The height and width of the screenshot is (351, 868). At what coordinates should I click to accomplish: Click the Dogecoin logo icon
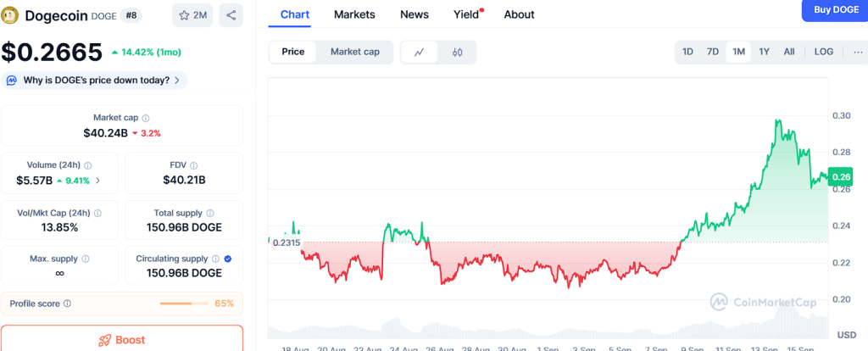[12, 15]
